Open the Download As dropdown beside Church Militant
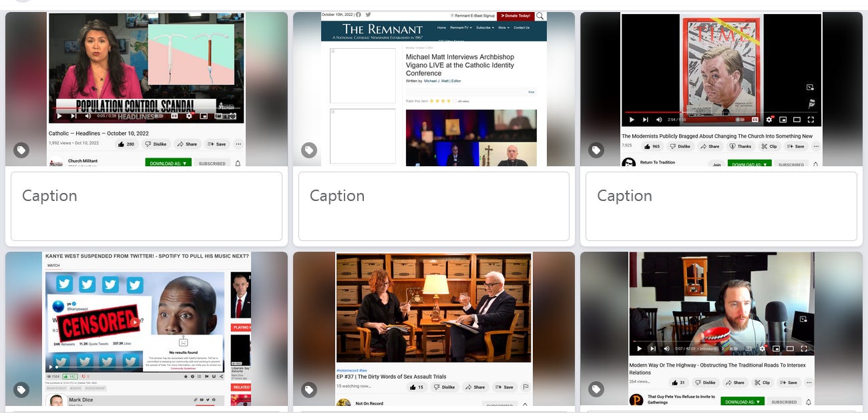868x420 pixels. point(168,163)
